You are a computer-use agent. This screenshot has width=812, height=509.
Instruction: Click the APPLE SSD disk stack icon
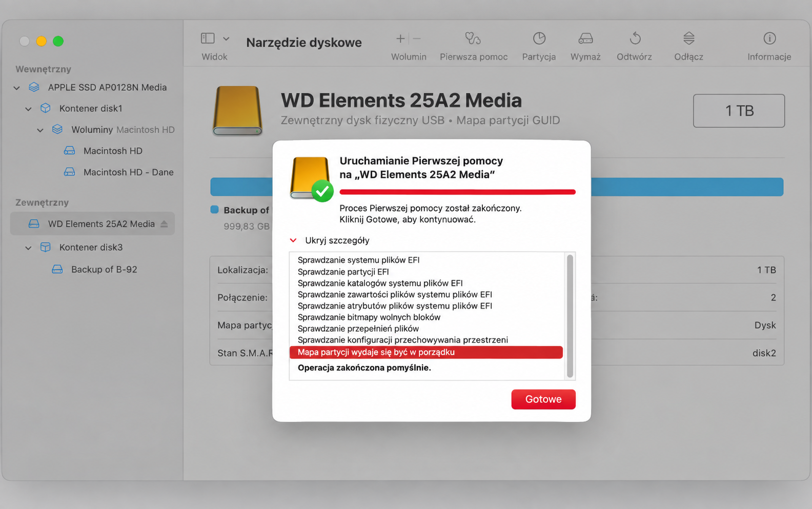(x=34, y=87)
